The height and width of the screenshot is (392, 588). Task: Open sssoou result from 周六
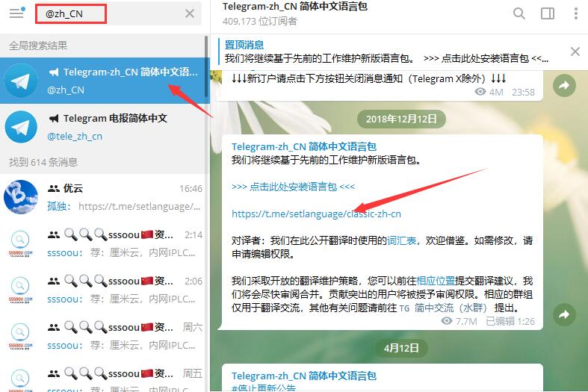point(102,336)
